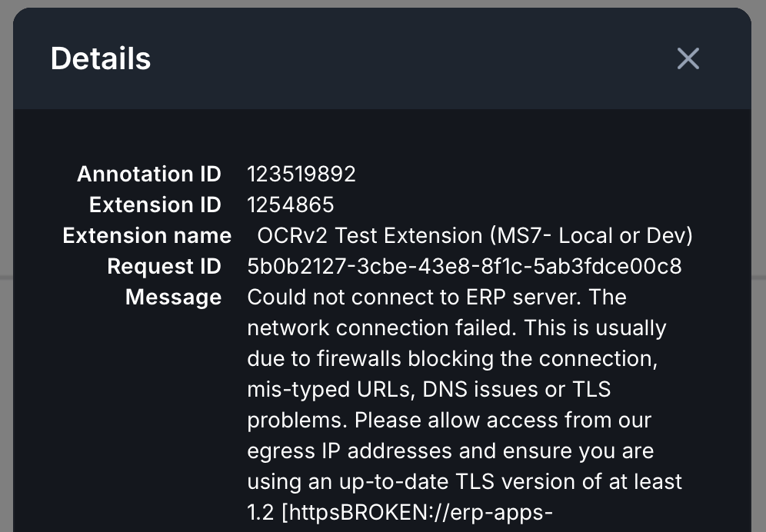Click the httpsBROKEN://erp-apps- URL text
The width and height of the screenshot is (766, 532).
pyautogui.click(x=418, y=513)
